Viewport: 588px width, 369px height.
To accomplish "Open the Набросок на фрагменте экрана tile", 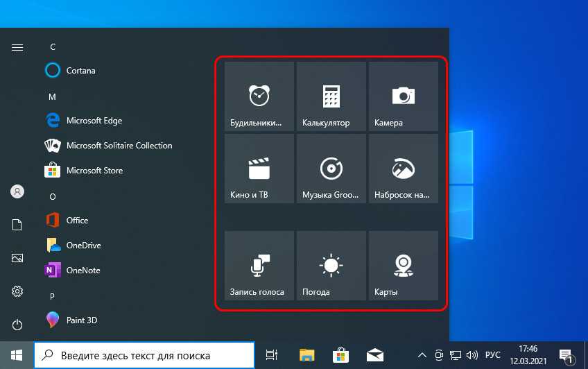I will [403, 169].
